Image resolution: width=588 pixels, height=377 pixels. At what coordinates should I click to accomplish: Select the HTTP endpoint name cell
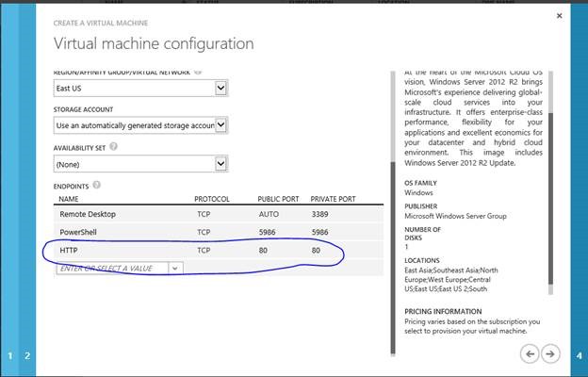69,251
